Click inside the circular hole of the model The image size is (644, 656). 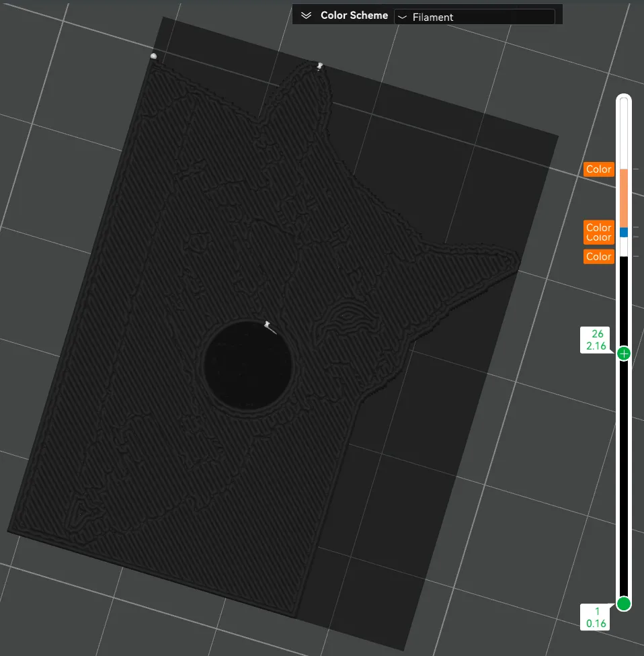[247, 365]
